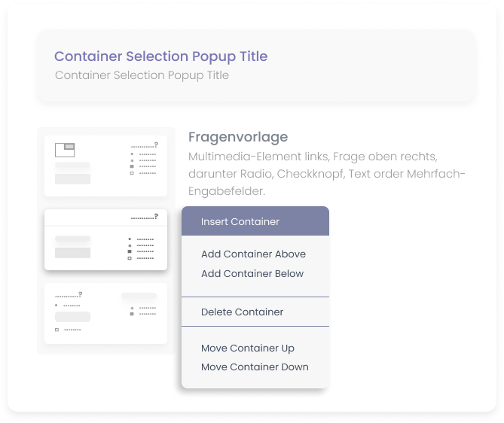The image size is (504, 423).
Task: Click Move Container Up
Action: tap(248, 348)
